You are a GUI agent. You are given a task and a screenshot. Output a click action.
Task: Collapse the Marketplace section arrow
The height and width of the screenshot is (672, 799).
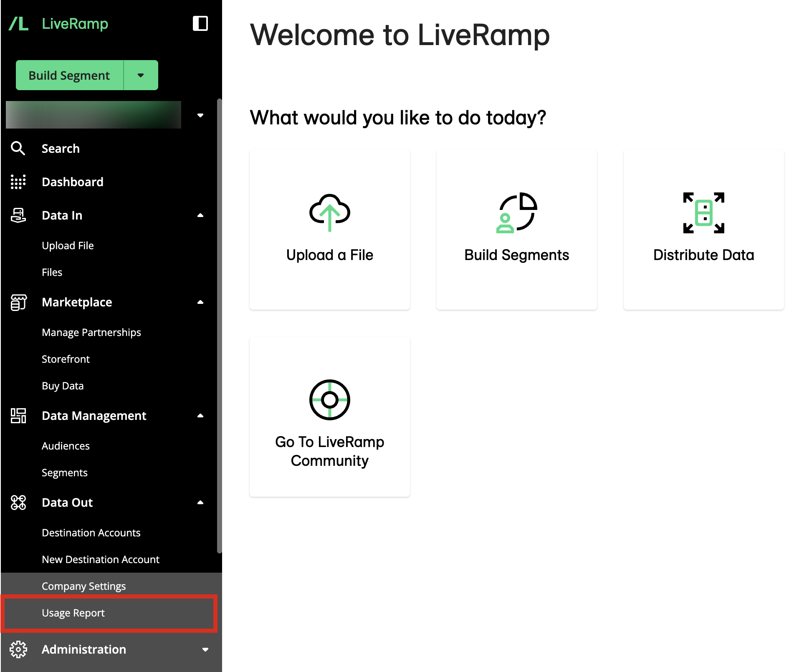(x=200, y=302)
